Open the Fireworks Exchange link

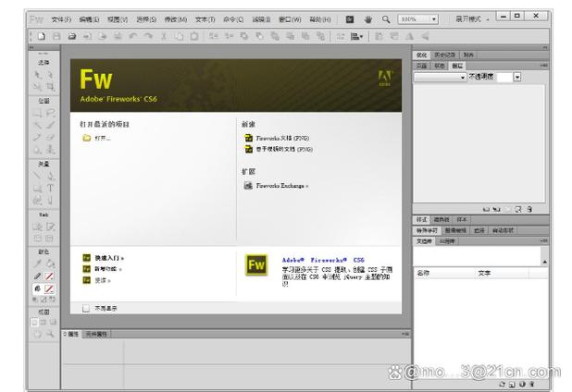[276, 186]
